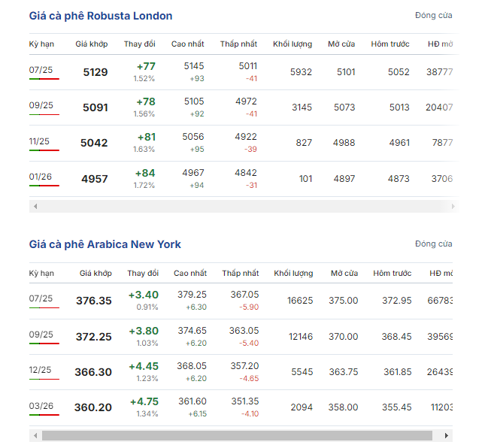This screenshot has width=485, height=448.
Task: Click the Arabica table left scroll arrow
Action: pyautogui.click(x=35, y=436)
